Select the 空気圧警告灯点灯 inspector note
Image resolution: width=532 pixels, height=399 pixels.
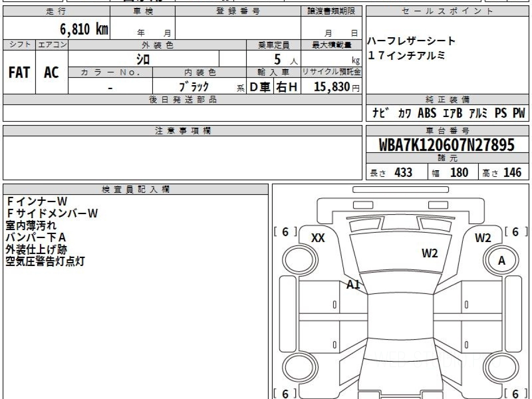pos(45,261)
